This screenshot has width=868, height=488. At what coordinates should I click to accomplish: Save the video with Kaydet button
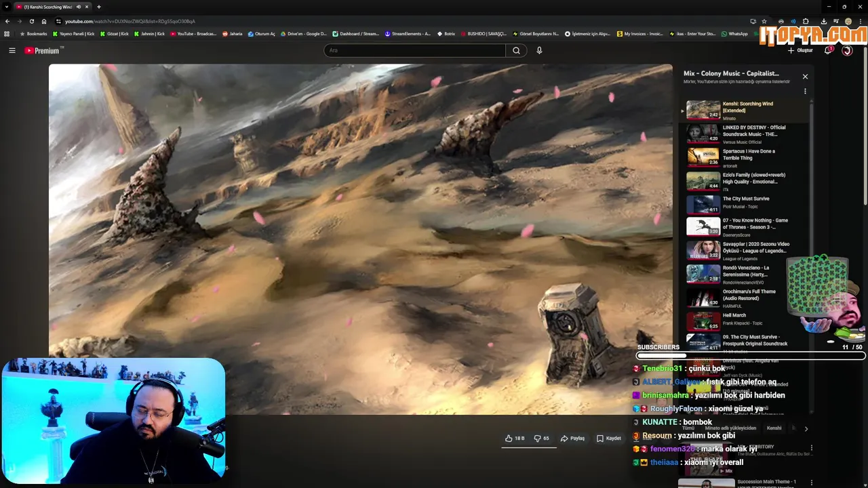(x=608, y=439)
